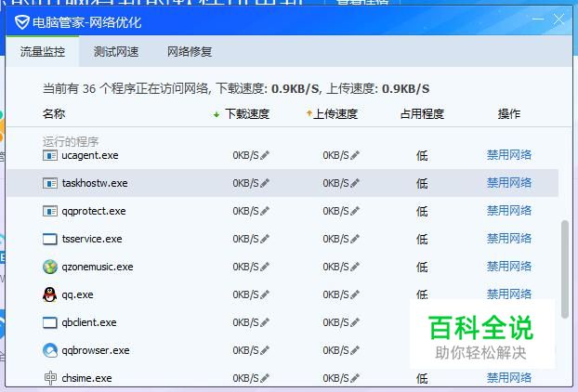Click the taskhostw.exe program icon
The image size is (578, 392).
coord(50,183)
